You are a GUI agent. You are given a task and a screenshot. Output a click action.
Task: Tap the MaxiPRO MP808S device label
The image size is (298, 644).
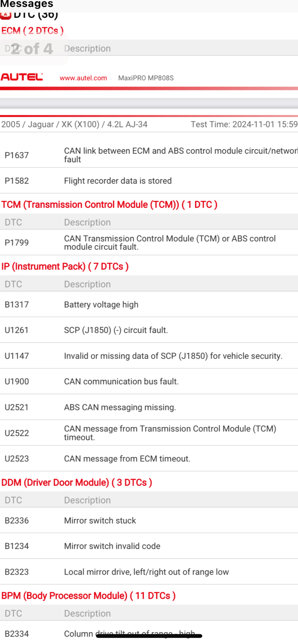click(146, 78)
